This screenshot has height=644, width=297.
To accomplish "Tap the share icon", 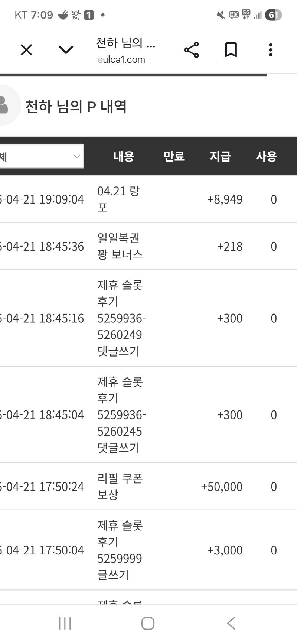I will pyautogui.click(x=191, y=50).
